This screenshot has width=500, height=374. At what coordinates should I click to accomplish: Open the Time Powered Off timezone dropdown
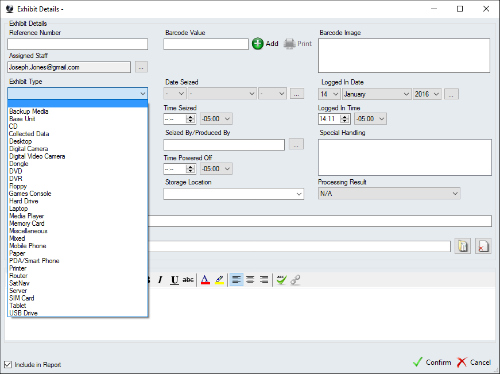pos(216,169)
